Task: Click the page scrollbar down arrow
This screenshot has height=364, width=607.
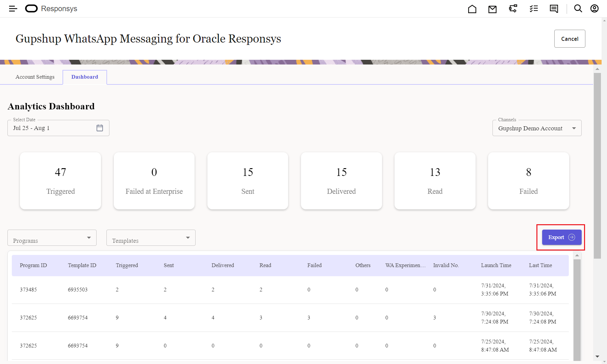Action: point(597,357)
